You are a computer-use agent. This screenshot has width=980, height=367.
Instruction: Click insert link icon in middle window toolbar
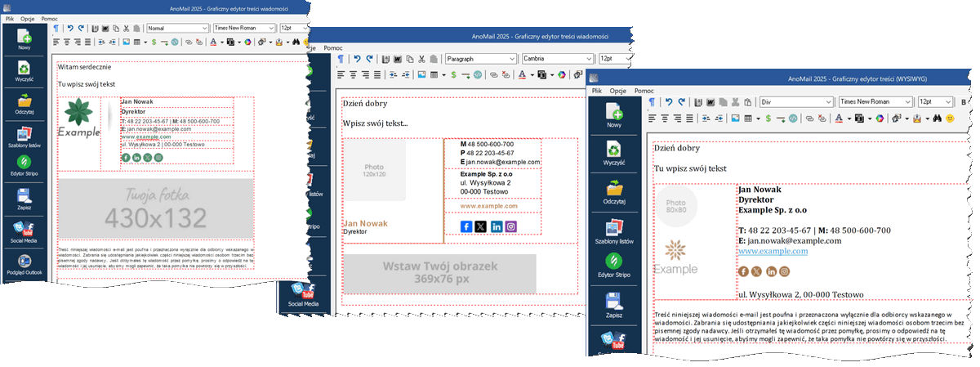(494, 74)
